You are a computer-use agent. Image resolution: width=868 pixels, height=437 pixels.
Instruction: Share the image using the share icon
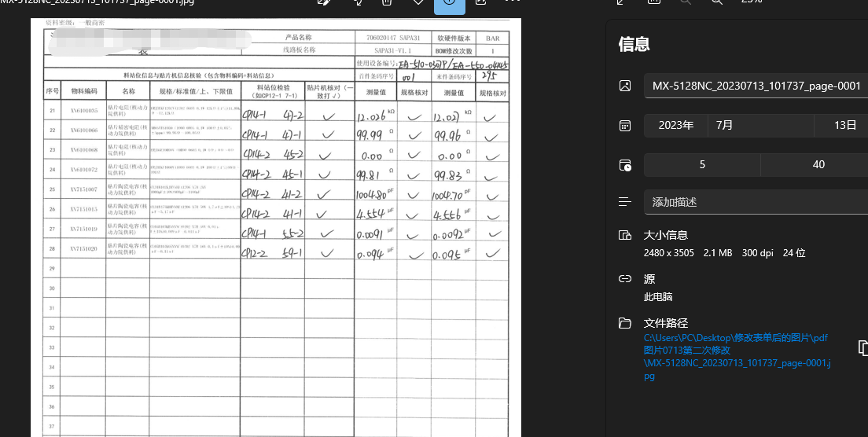481,2
